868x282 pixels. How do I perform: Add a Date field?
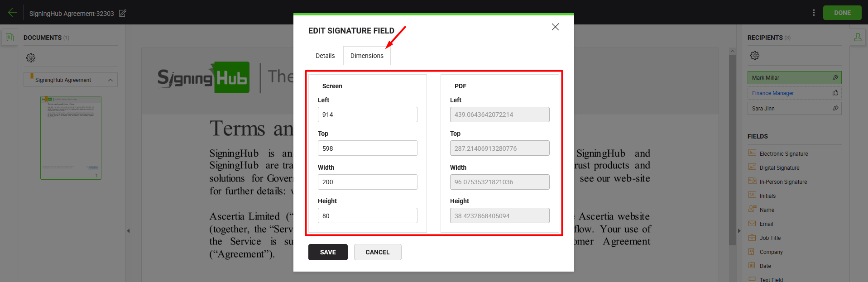click(765, 266)
